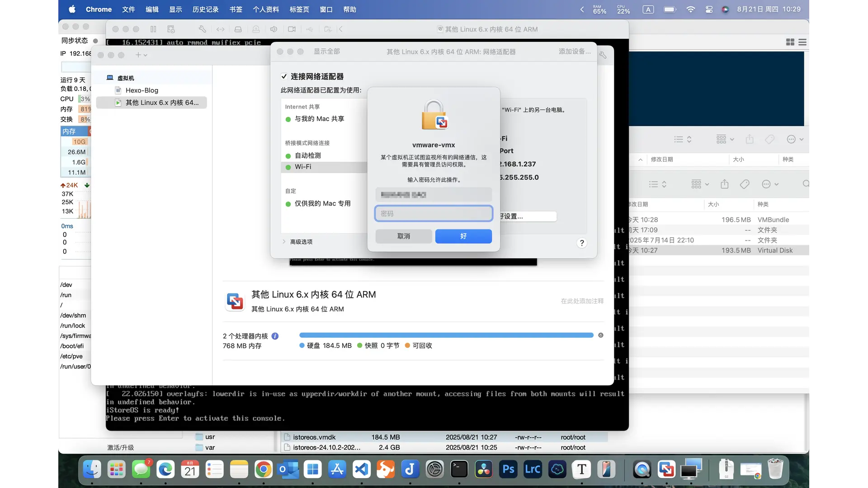This screenshot has width=868, height=488.
Task: Click the shared folder icon in VM toolbar
Action: (328, 29)
